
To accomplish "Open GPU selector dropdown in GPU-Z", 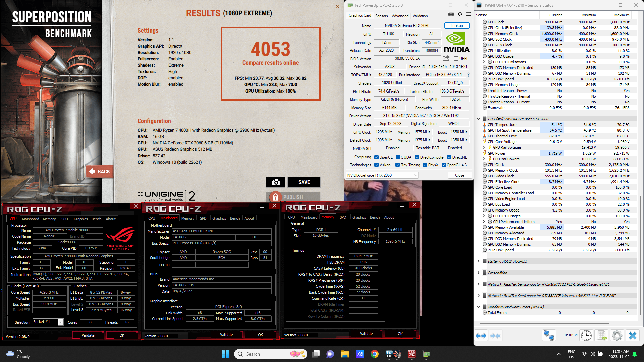I will coord(382,175).
